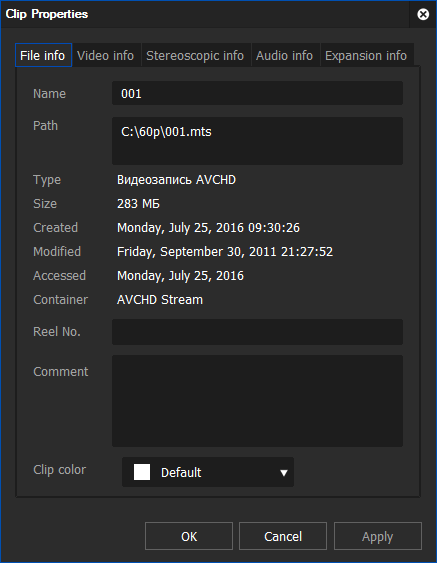The height and width of the screenshot is (563, 437).
Task: Click the 'Created' label
Action: click(x=55, y=228)
